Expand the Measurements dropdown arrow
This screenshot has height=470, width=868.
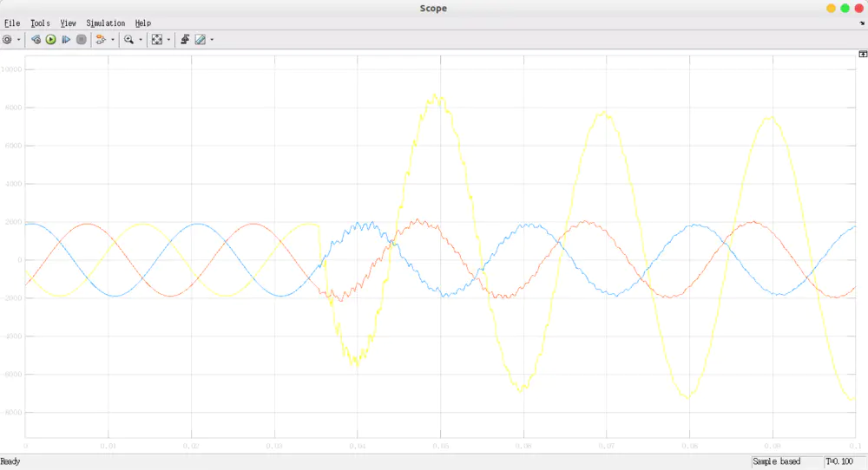tap(212, 40)
